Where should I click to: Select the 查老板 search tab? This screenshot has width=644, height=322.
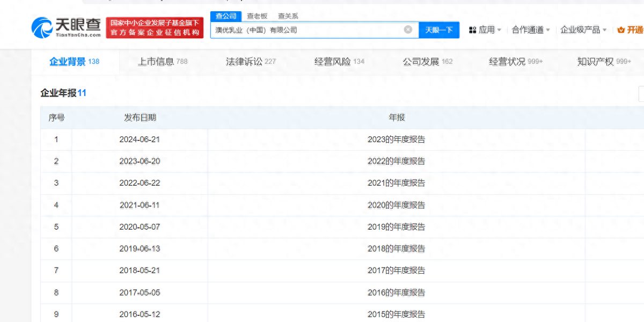pyautogui.click(x=257, y=16)
